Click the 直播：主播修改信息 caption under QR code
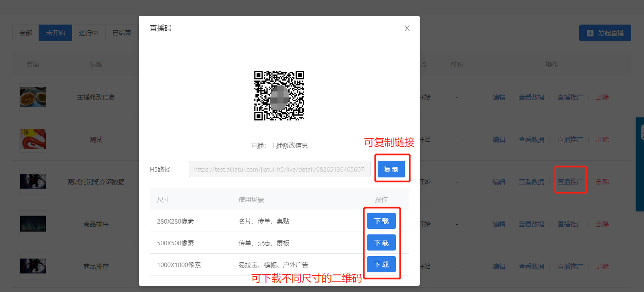Viewport: 644px width, 292px height. coord(279,145)
